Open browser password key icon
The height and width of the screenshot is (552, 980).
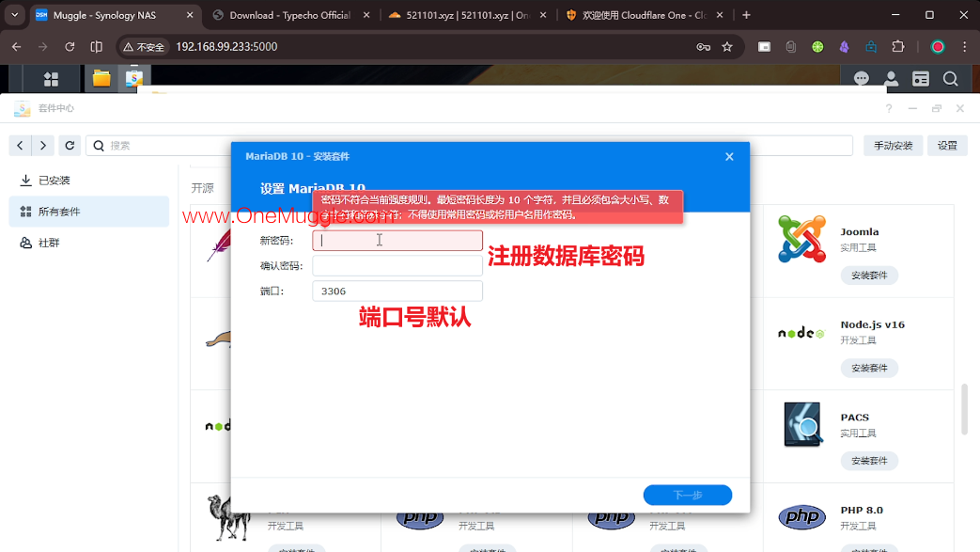703,47
